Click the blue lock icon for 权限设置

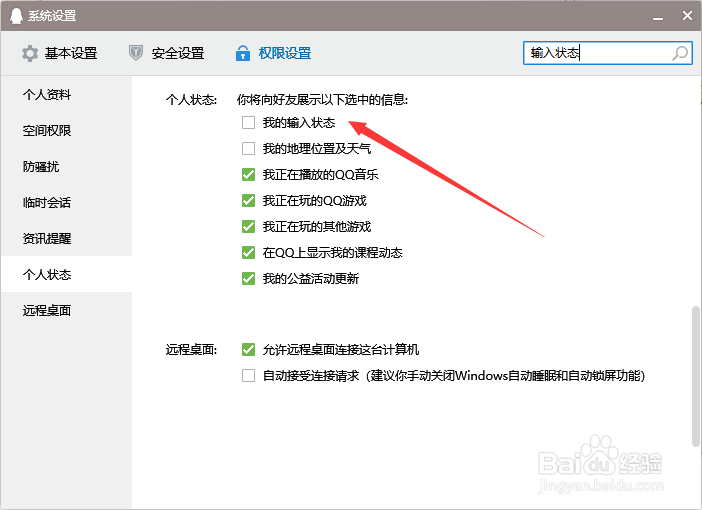click(x=243, y=53)
